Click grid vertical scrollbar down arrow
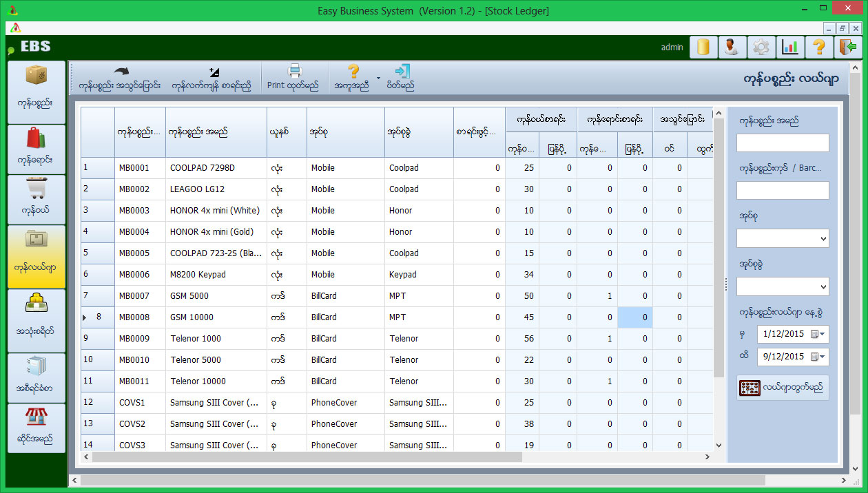This screenshot has width=868, height=493. coord(719,445)
